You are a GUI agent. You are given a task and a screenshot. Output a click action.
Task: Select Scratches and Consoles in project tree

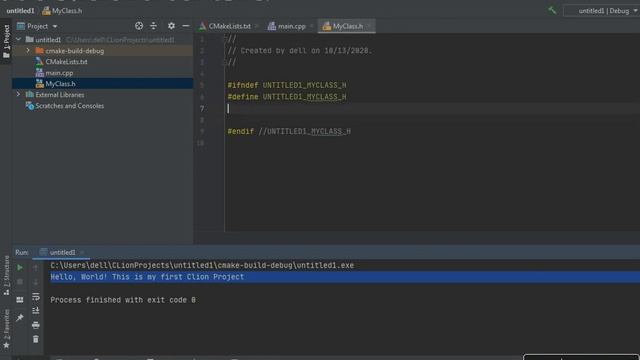[69, 106]
